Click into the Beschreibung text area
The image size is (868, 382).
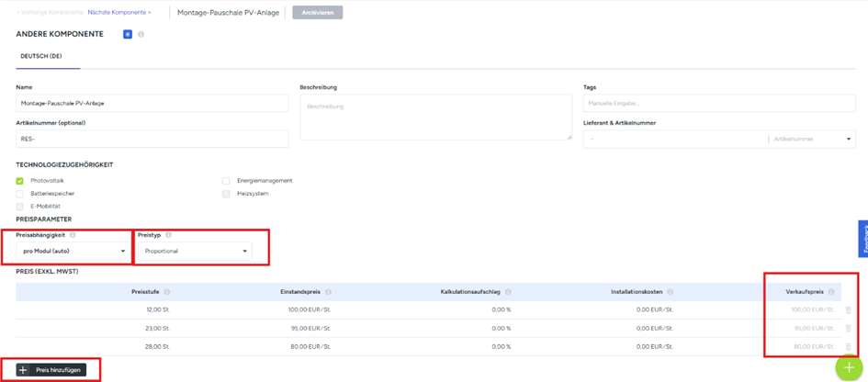[435, 118]
